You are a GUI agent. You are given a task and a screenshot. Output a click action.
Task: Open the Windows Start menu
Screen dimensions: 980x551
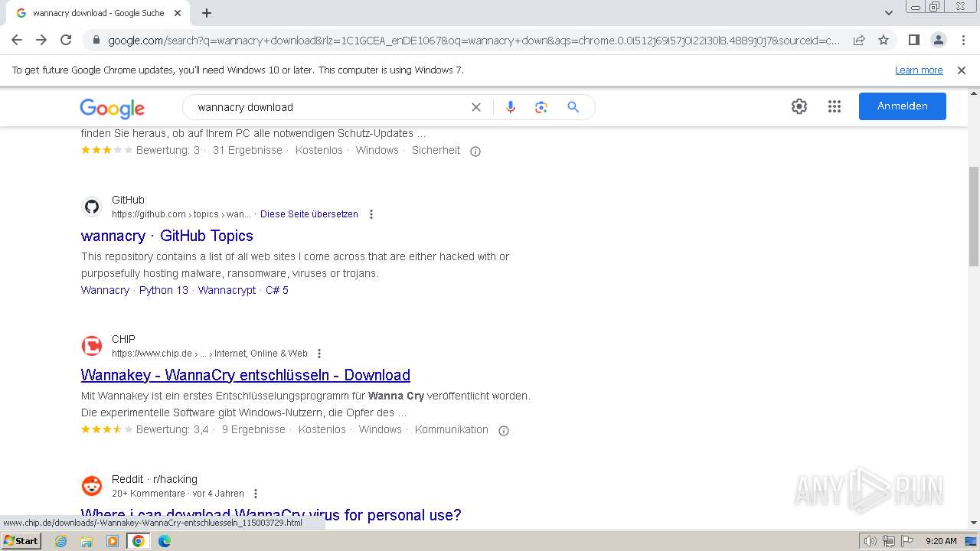(21, 541)
